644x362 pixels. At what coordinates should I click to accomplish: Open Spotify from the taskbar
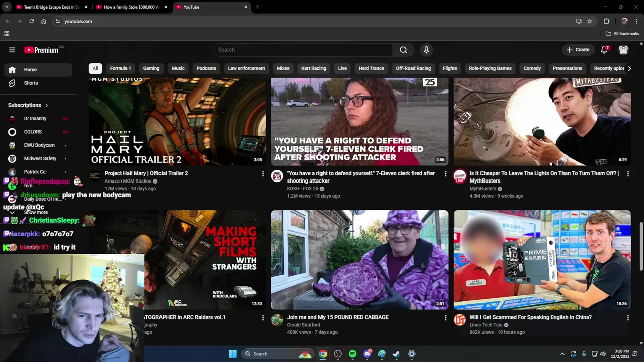coord(352,354)
